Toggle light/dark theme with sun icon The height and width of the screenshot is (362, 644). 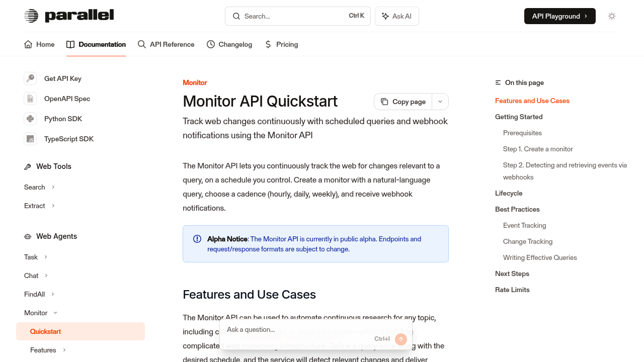(x=612, y=16)
